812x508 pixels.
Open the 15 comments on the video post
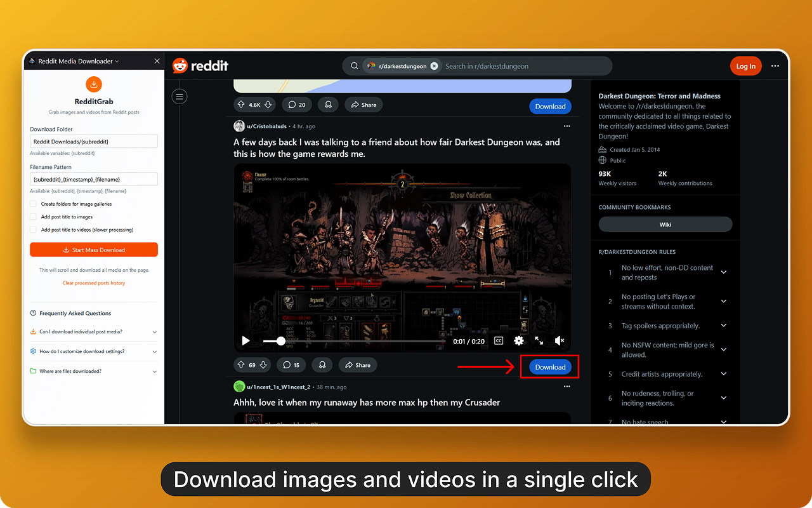(291, 365)
